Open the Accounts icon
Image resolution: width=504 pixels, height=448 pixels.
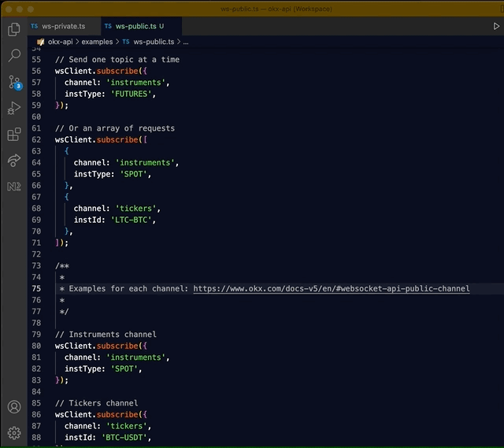tap(14, 407)
